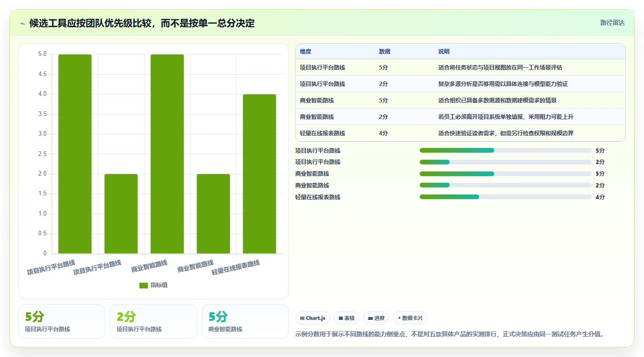644x357 pixels.
Task: Click the 项目执行平台路线 5分 progress bar
Action: 506,150
